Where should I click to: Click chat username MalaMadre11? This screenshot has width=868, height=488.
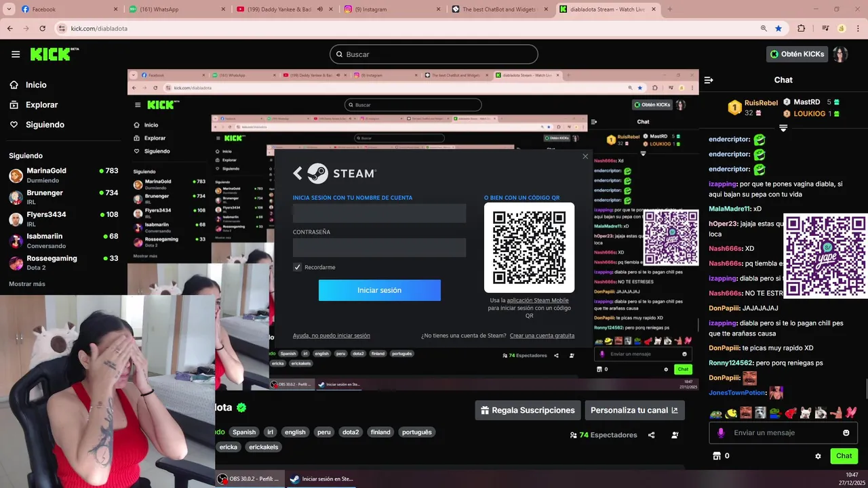(730, 209)
